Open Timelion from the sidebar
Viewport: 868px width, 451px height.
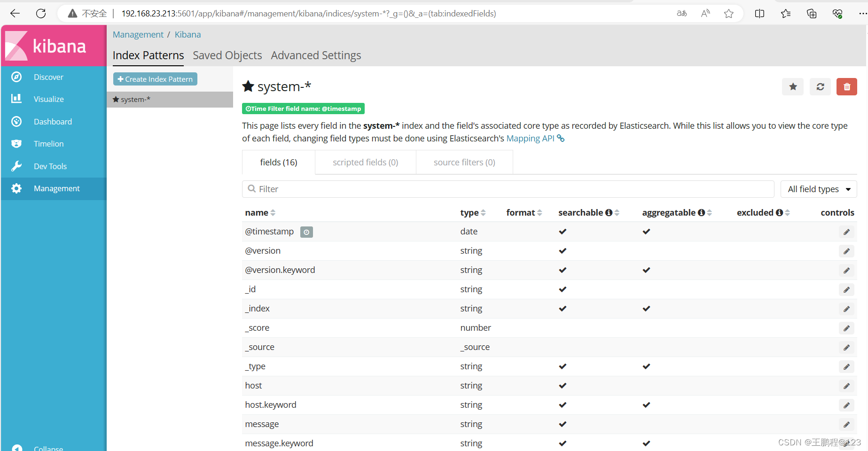(x=48, y=144)
